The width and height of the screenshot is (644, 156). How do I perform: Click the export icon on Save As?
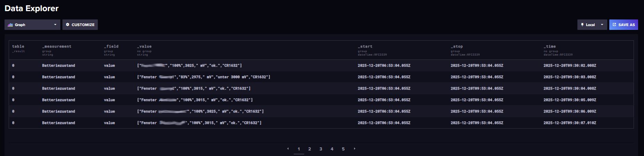(x=615, y=25)
